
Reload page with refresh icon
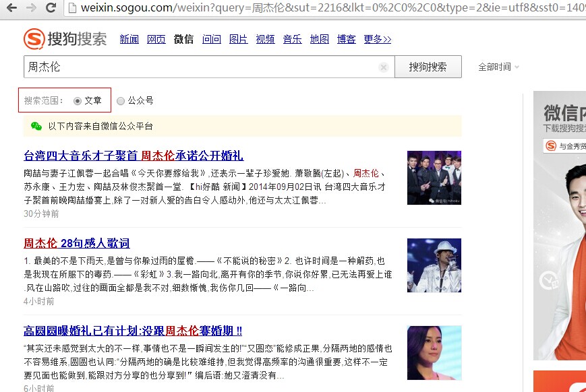[51, 8]
